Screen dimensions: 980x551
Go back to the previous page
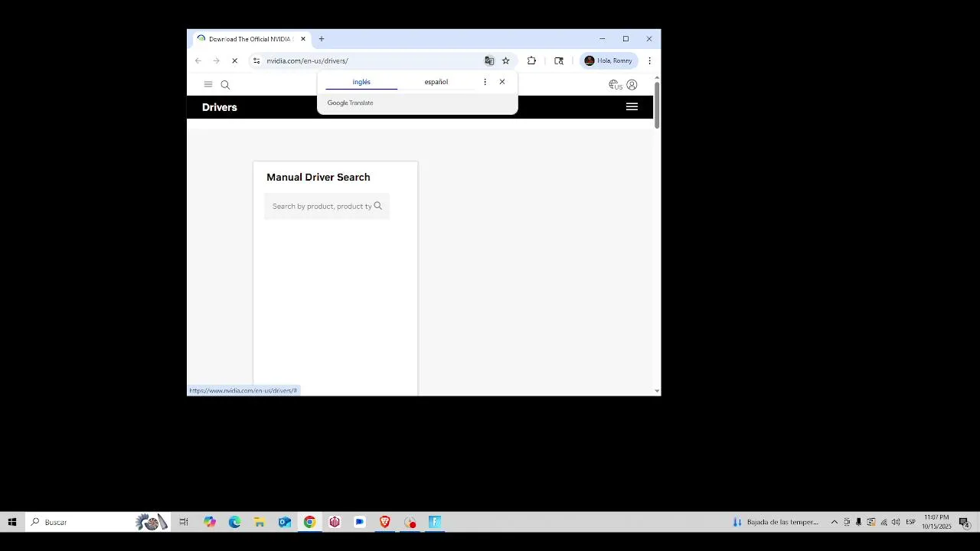[x=198, y=60]
